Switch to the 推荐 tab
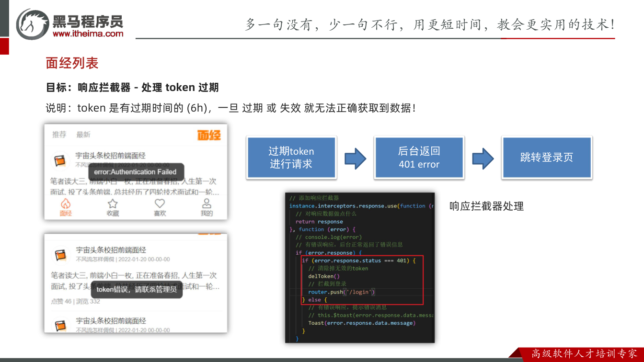Image resolution: width=644 pixels, height=362 pixels. pos(59,135)
